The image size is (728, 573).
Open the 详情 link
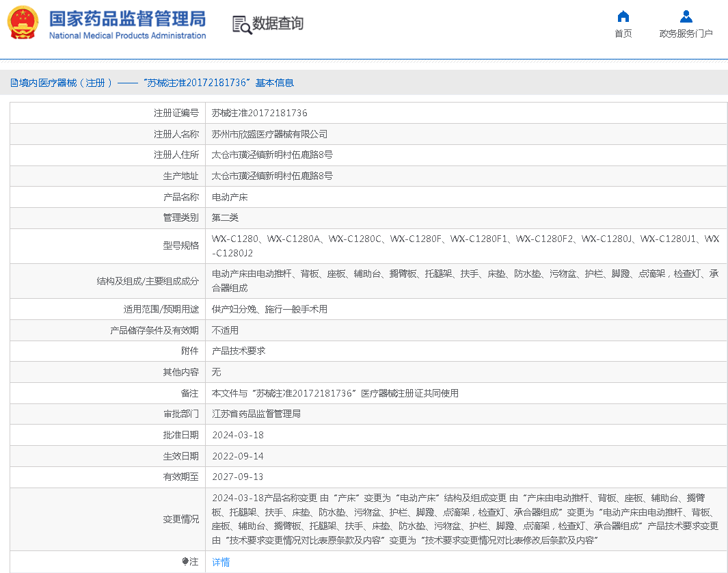click(x=221, y=562)
